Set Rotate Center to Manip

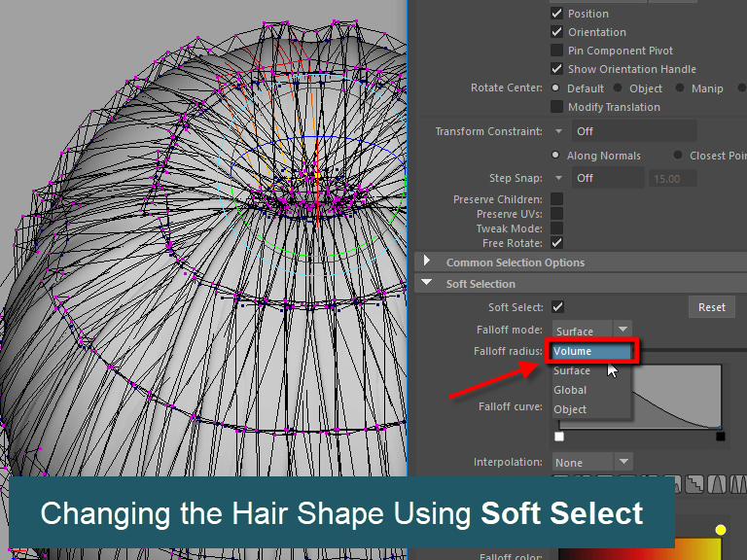point(680,88)
